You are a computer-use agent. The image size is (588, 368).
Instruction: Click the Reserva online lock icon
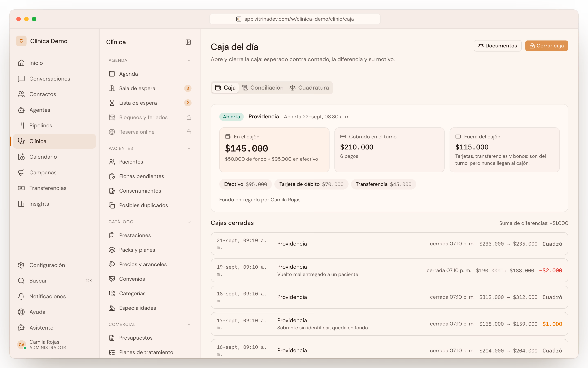pos(189,132)
